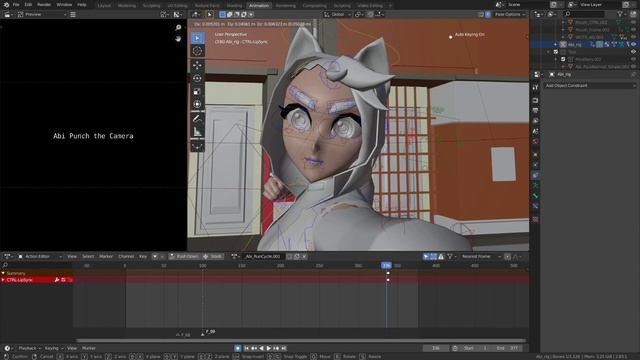Click the Action Editor filter funnel icon
Viewport: 640px width, 360px height.
pyautogui.click(x=450, y=256)
